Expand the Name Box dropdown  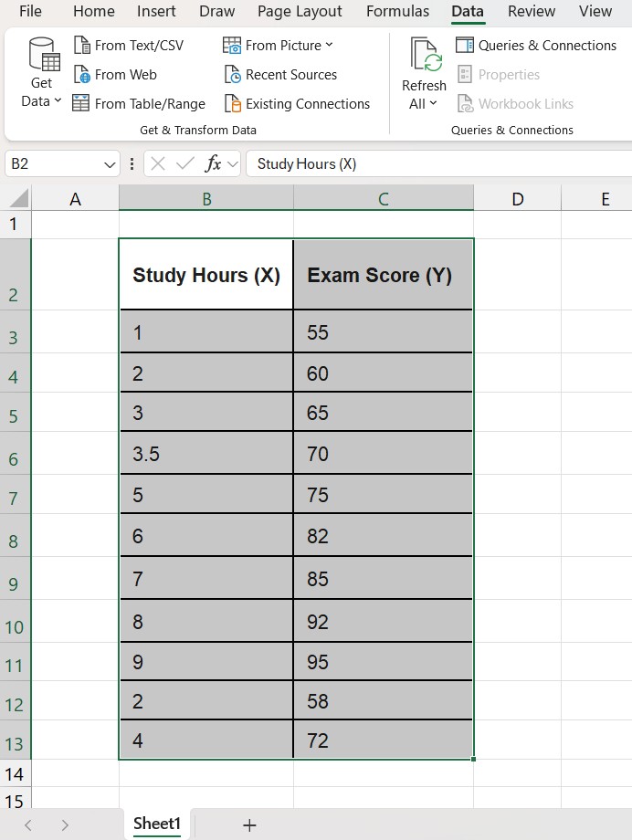pos(110,164)
